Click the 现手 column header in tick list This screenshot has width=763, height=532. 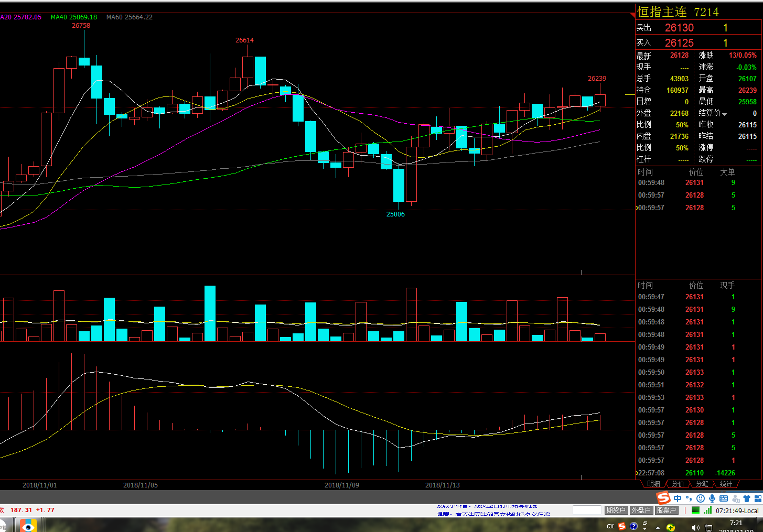click(x=727, y=285)
